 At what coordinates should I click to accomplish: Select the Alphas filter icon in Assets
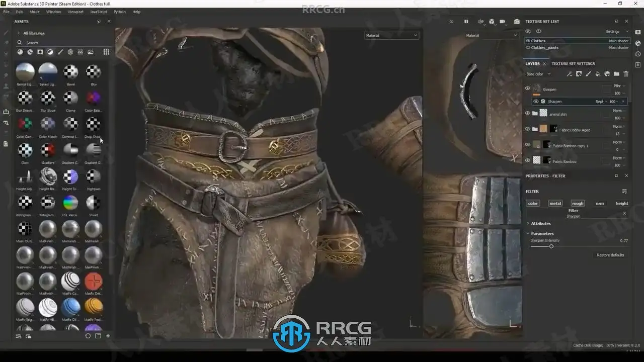click(x=70, y=52)
